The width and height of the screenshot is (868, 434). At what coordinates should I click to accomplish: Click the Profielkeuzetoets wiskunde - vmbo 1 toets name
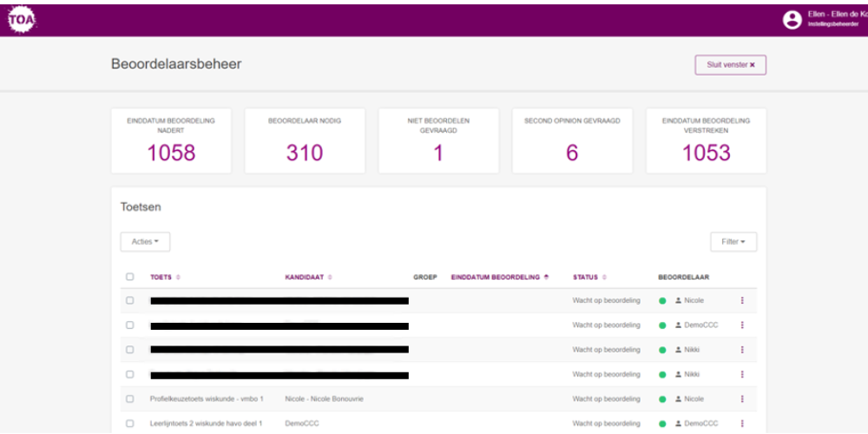pyautogui.click(x=207, y=398)
